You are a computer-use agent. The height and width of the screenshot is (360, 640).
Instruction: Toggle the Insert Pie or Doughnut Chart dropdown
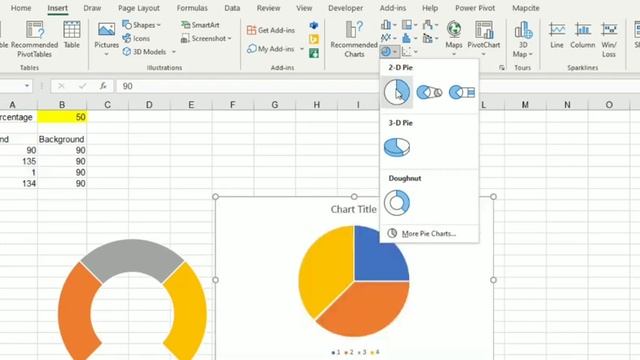point(389,52)
